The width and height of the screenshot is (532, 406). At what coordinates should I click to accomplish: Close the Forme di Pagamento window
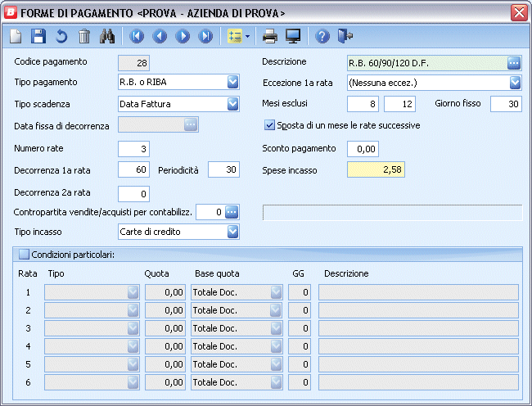(519, 13)
